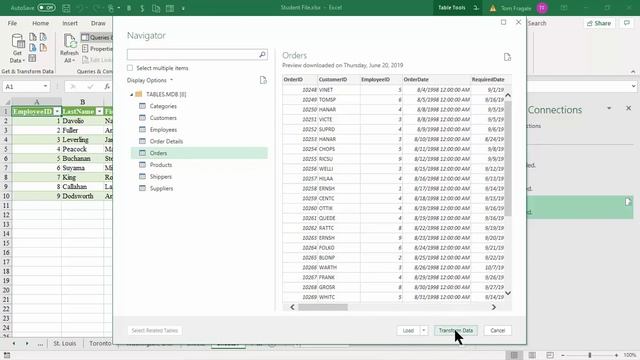Click the Load button in Navigator

point(408,330)
